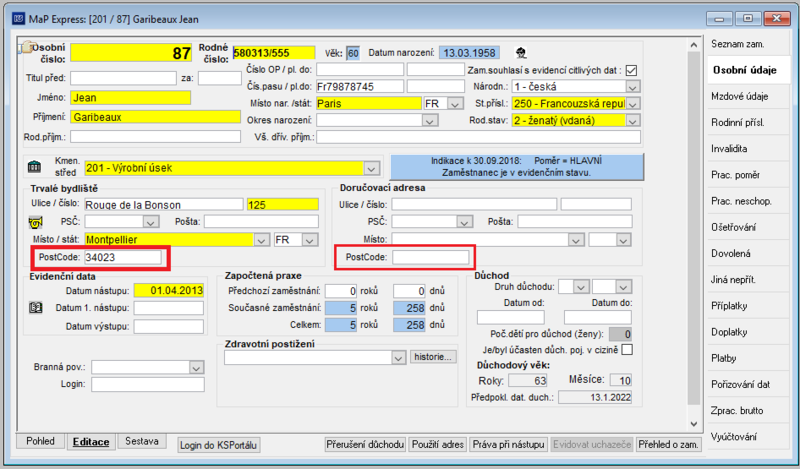Click the historie... button

433,357
